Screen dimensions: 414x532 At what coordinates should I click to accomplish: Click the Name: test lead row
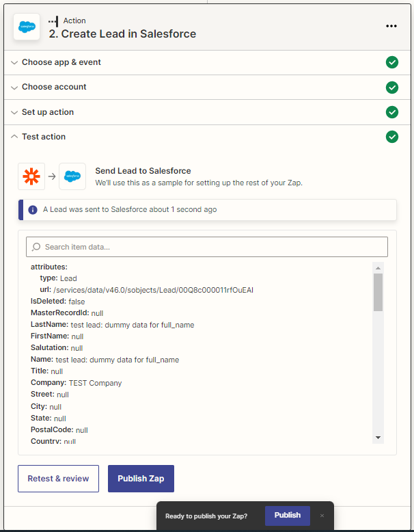click(105, 360)
